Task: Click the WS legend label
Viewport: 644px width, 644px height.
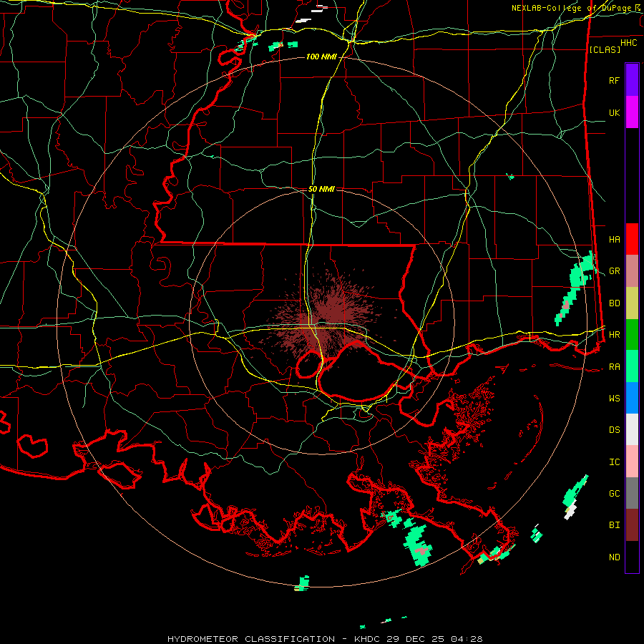Action: pyautogui.click(x=614, y=399)
